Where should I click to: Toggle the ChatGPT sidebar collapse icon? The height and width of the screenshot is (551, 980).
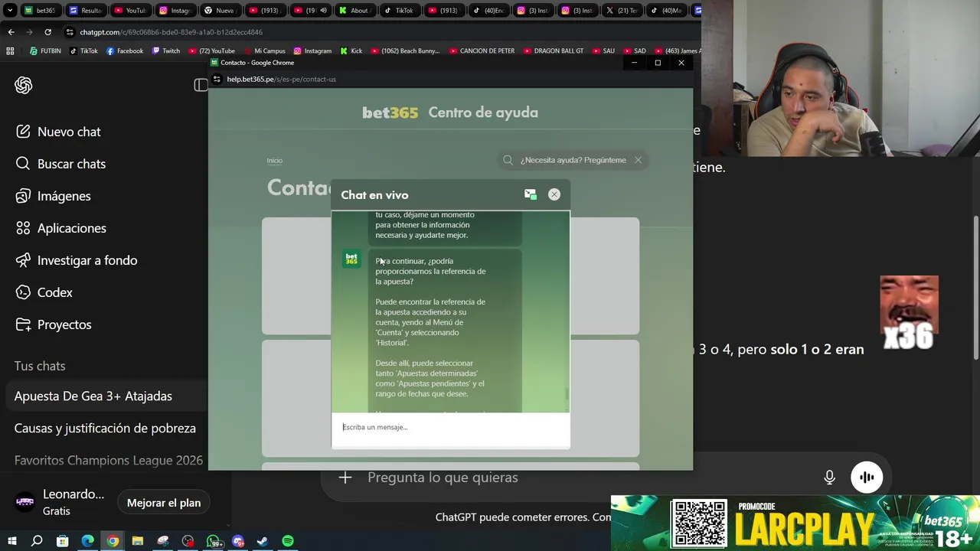point(201,86)
